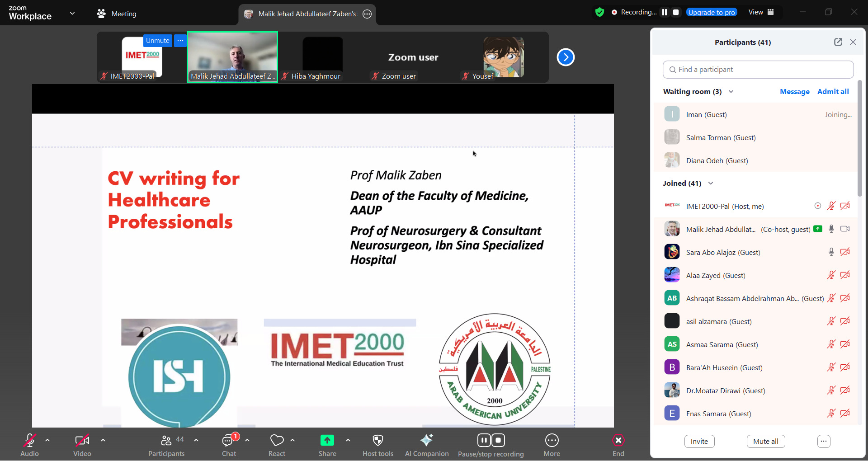
Task: Toggle Video camera on or off
Action: [x=82, y=440]
